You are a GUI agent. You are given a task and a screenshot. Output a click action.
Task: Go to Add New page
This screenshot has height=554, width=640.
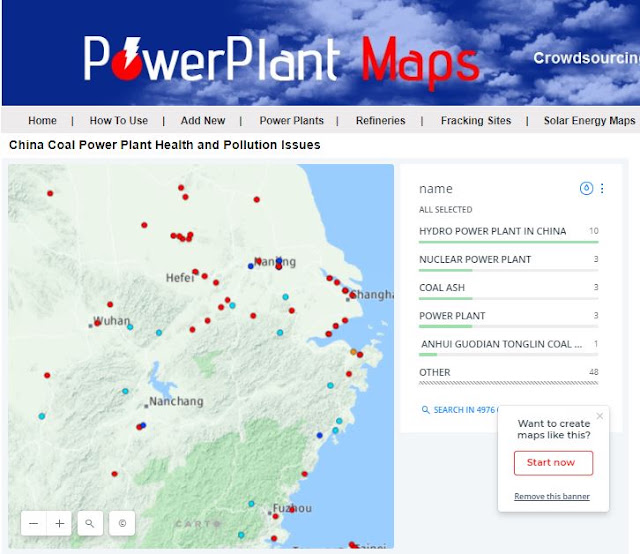pyautogui.click(x=203, y=120)
